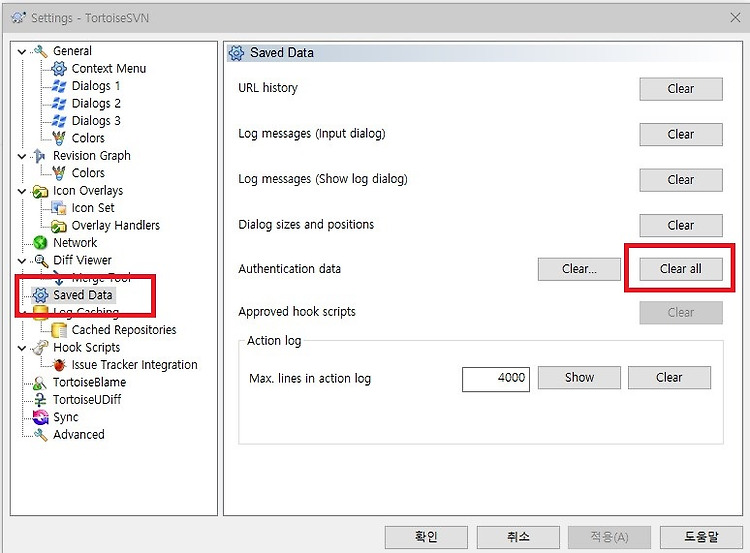Screen dimensions: 750x553
Task: Select Issue Tracker Integration entry
Action: 134,365
